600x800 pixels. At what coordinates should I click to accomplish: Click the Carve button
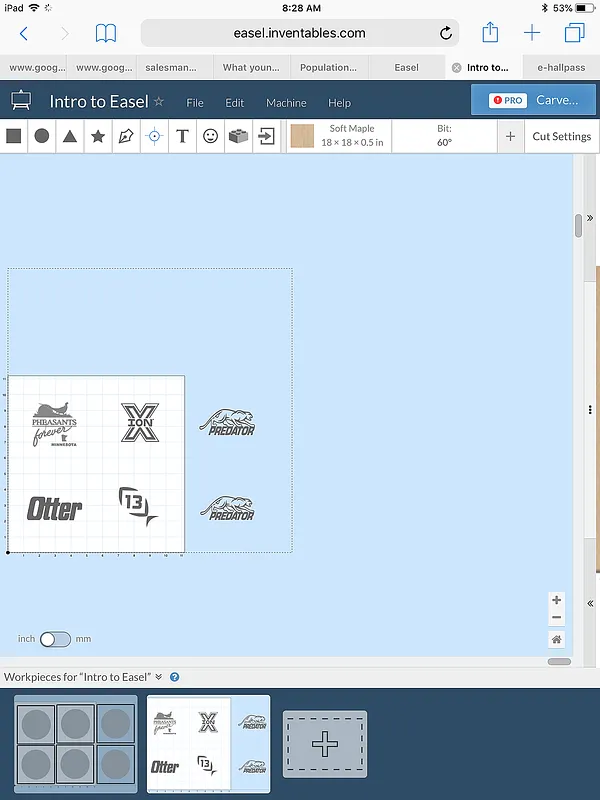click(533, 100)
